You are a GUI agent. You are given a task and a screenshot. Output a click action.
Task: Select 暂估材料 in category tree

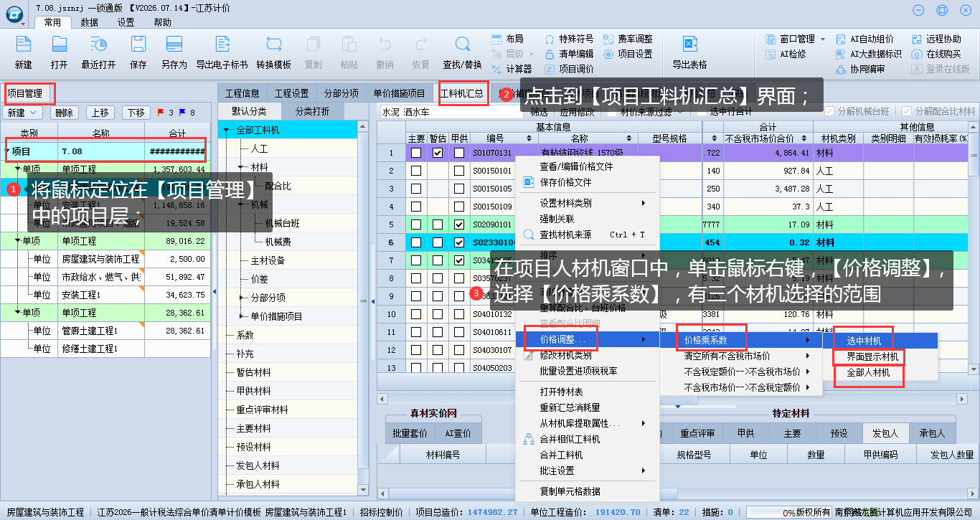[254, 372]
